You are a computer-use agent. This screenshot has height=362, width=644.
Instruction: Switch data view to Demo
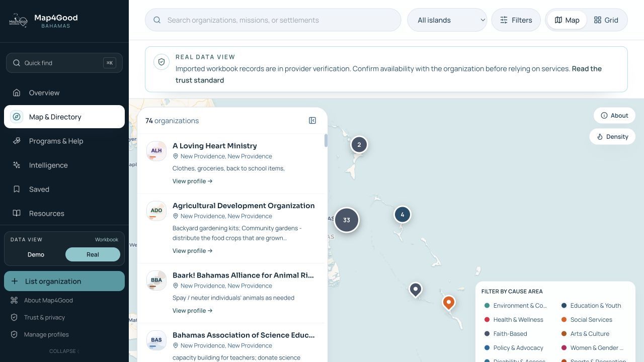tap(36, 254)
